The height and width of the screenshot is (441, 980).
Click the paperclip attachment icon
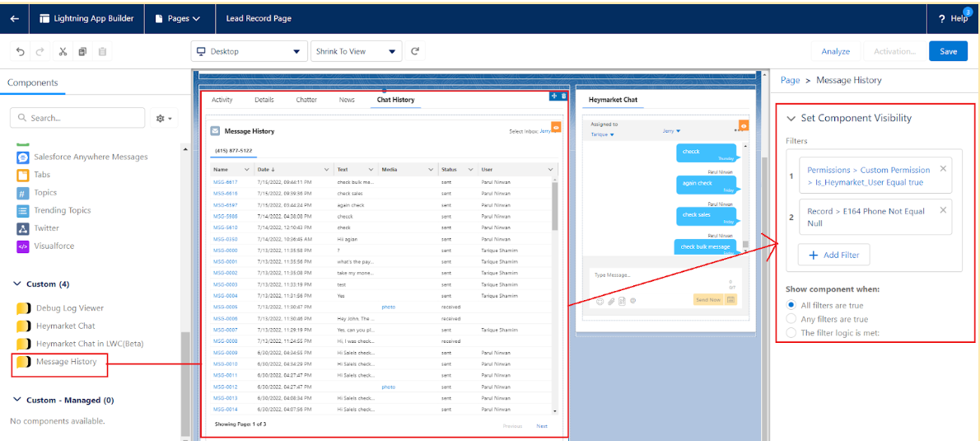pyautogui.click(x=611, y=301)
